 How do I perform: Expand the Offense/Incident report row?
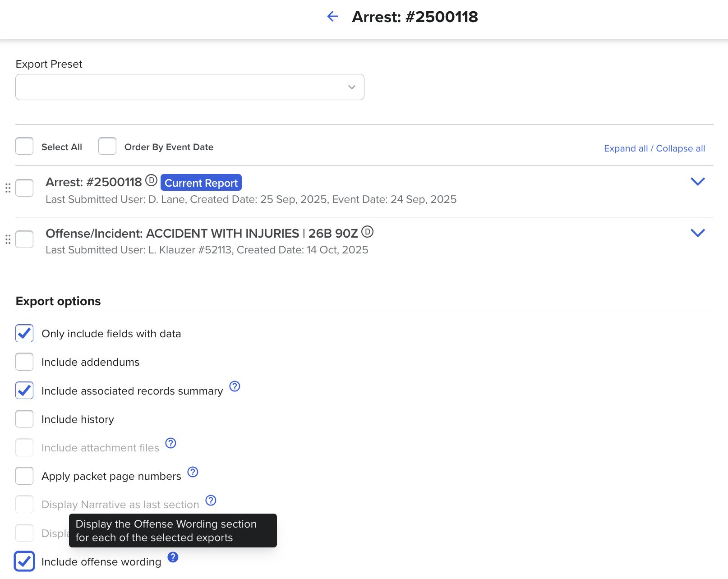[x=697, y=233]
